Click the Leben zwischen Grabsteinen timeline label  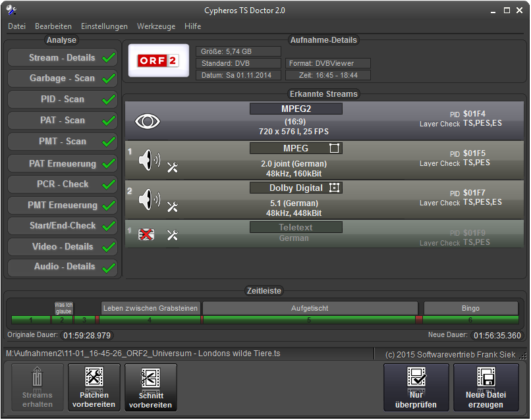150,308
